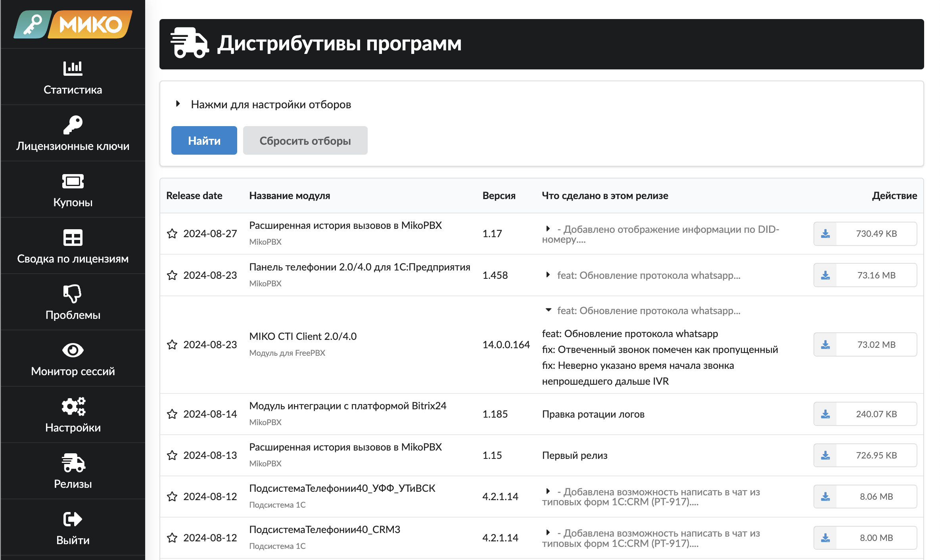The height and width of the screenshot is (560, 940).
Task: Go to Статистика menu item
Action: click(x=73, y=77)
